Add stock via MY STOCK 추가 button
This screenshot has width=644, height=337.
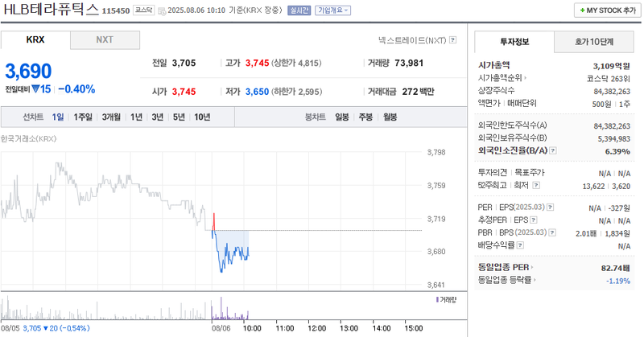(608, 10)
